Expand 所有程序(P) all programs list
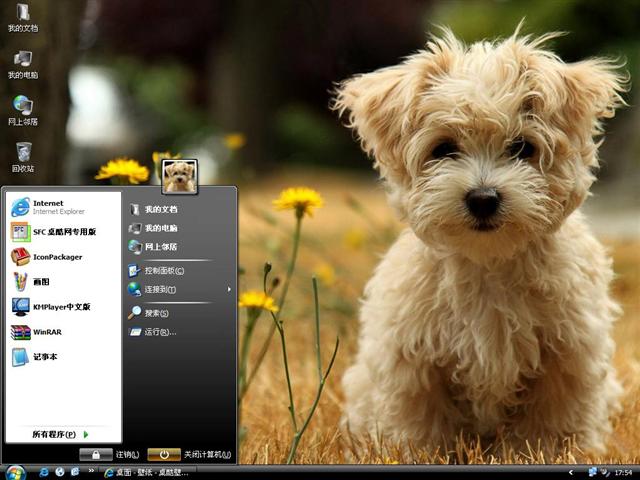This screenshot has height=480, width=640. [60, 435]
